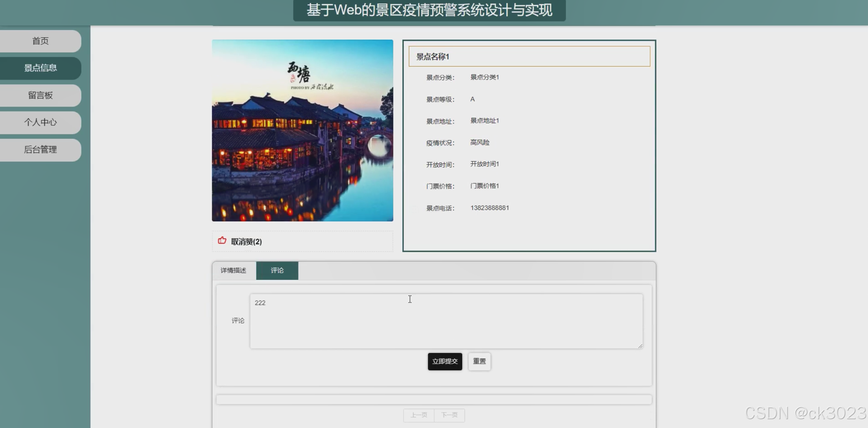The height and width of the screenshot is (428, 868).
Task: Go to next page with 下一页
Action: tap(449, 415)
